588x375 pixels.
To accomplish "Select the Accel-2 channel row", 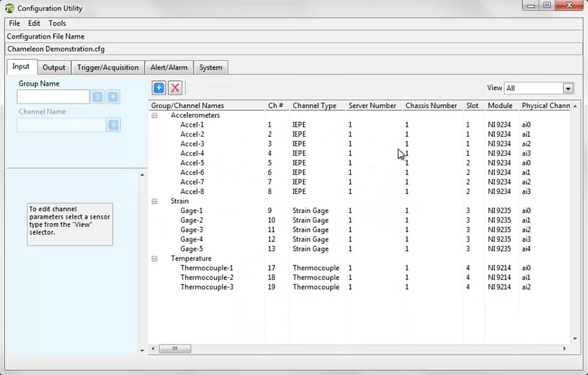I will 360,134.
